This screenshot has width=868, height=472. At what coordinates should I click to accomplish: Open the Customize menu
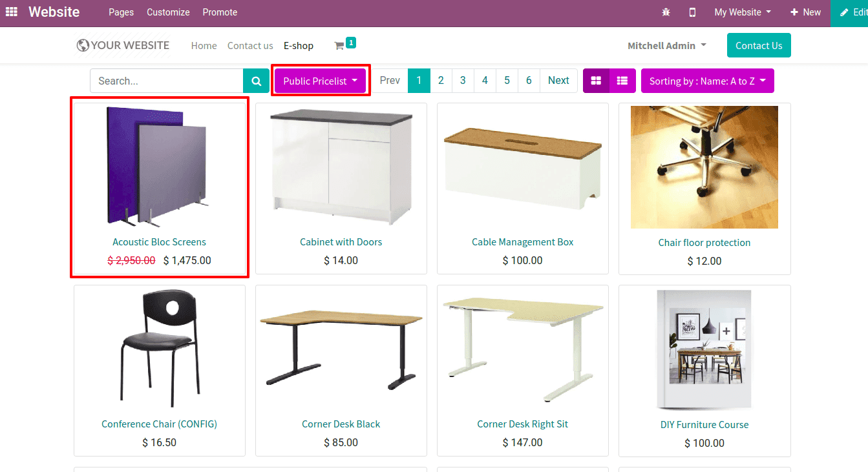pyautogui.click(x=168, y=12)
